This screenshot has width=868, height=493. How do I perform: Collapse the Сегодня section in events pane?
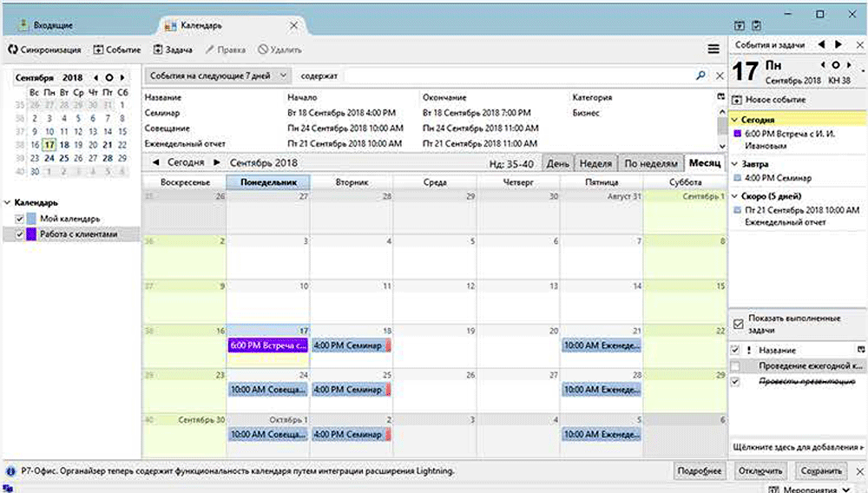click(x=734, y=120)
